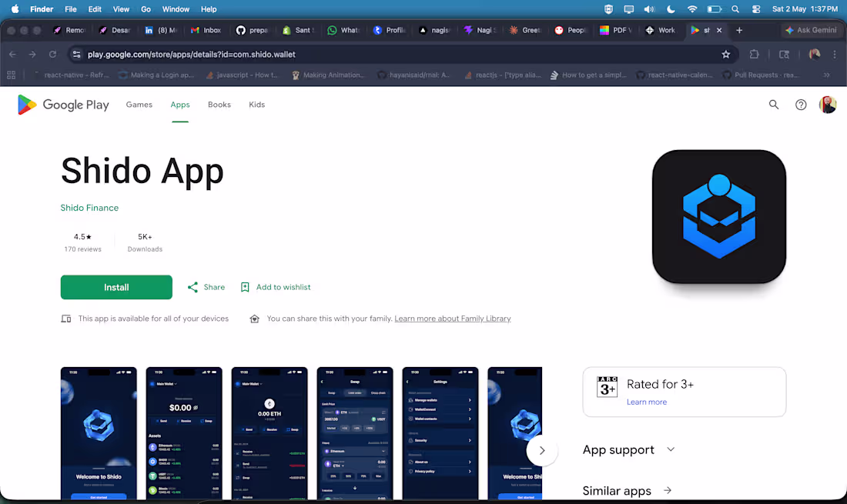This screenshot has width=847, height=504.
Task: Click the volume icon in menu bar
Action: 649,9
